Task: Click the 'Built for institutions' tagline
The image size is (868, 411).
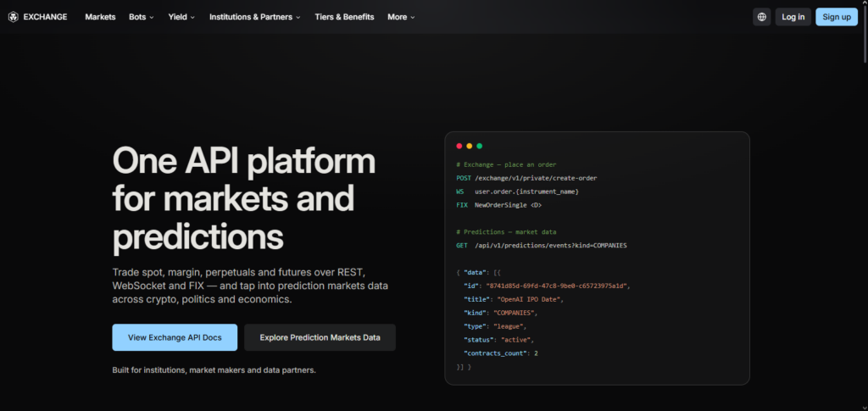Action: pyautogui.click(x=214, y=370)
